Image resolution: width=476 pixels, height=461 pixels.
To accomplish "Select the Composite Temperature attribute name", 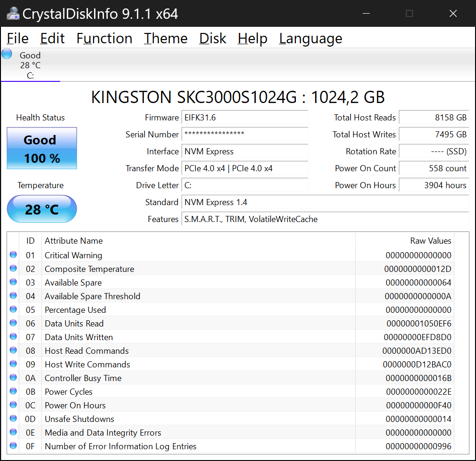I will (89, 269).
